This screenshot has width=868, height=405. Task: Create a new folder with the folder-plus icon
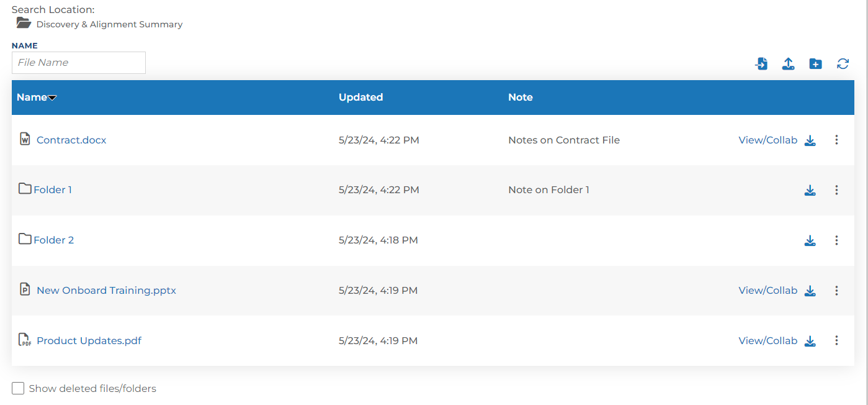pyautogui.click(x=815, y=63)
